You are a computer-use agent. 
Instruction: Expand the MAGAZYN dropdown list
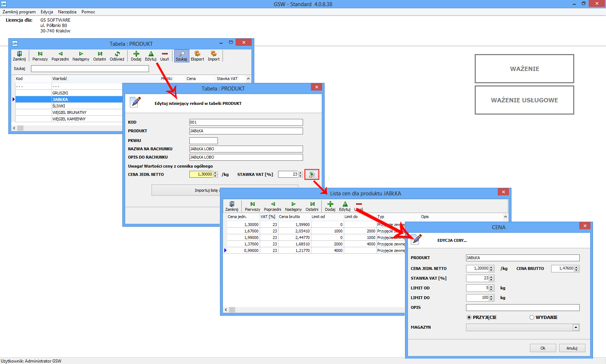(576, 328)
